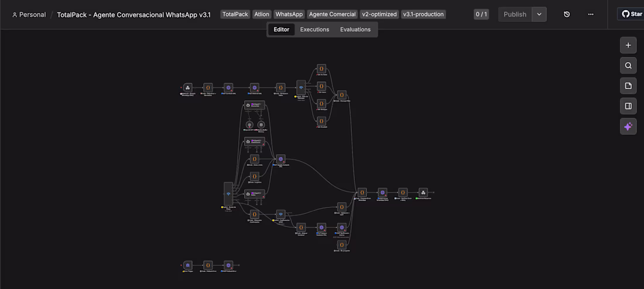Click the Publish button
644x289 pixels.
515,15
